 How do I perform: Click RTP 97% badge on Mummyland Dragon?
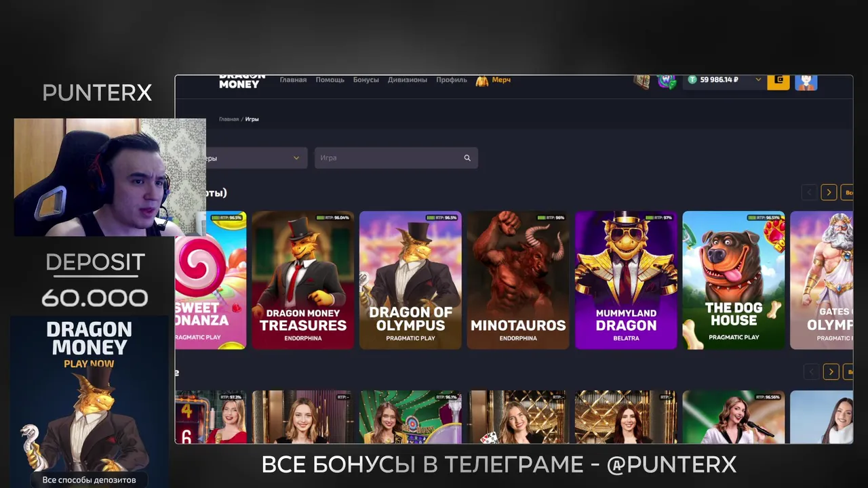(x=660, y=218)
